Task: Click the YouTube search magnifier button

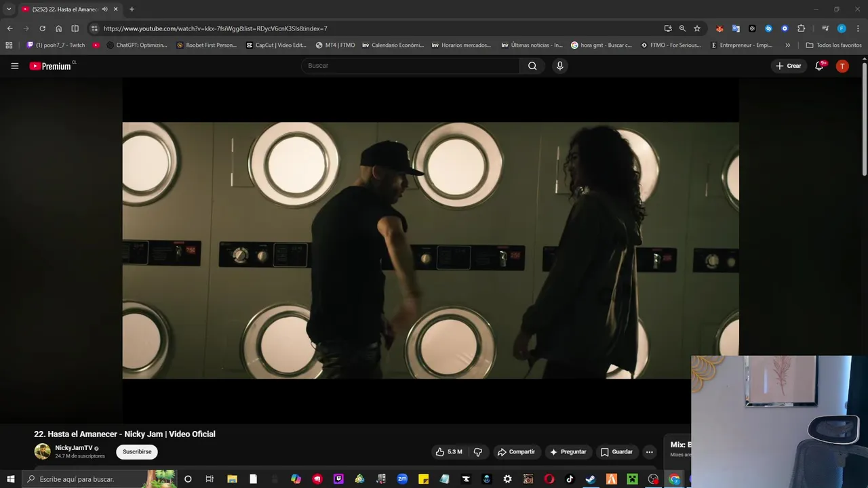Action: tap(532, 66)
